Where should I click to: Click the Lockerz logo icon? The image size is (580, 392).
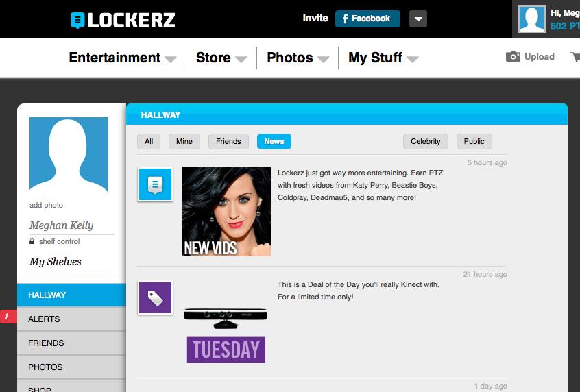77,21
